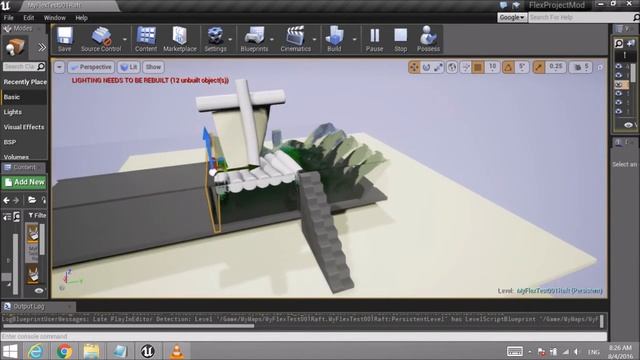Toggle sources panel in content browser

7,217
